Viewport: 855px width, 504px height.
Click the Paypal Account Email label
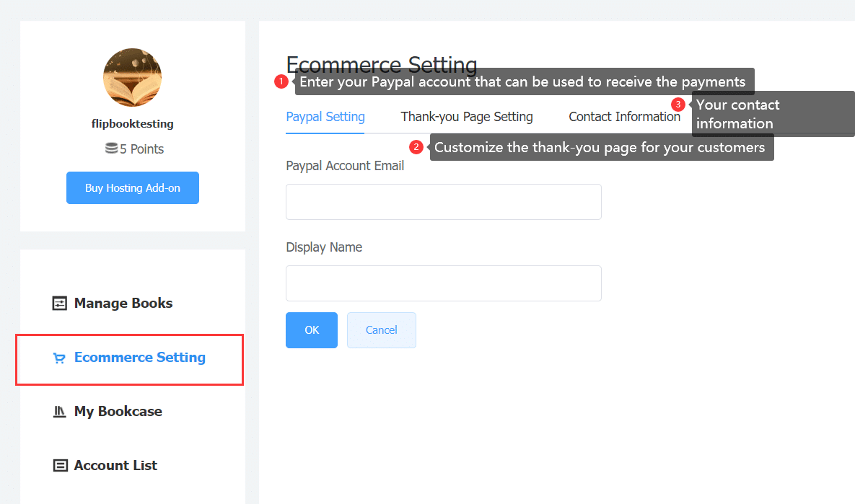click(345, 166)
